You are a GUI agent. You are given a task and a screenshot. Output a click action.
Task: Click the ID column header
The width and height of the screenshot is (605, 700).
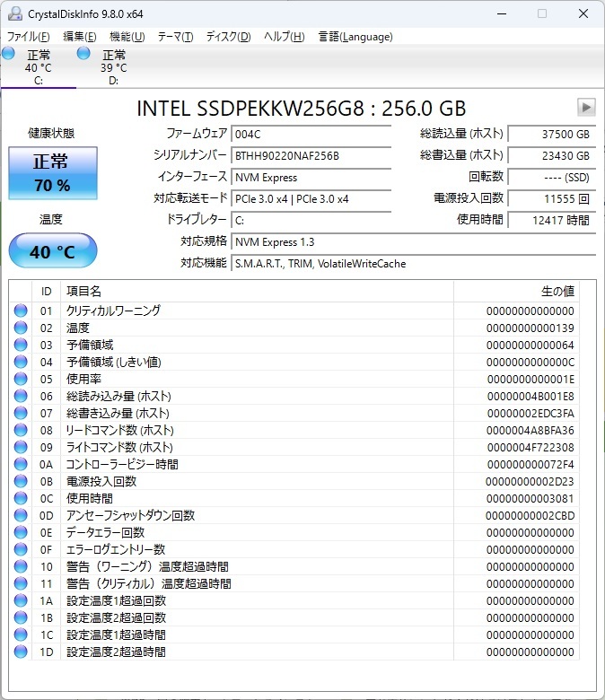[46, 292]
